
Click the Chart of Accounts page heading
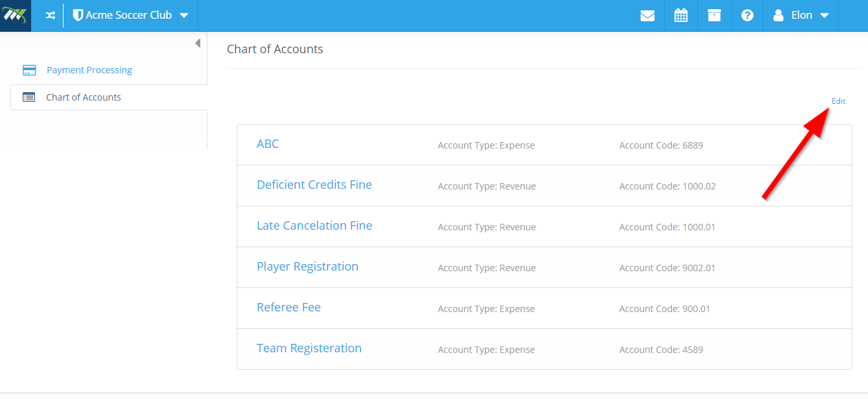[275, 49]
